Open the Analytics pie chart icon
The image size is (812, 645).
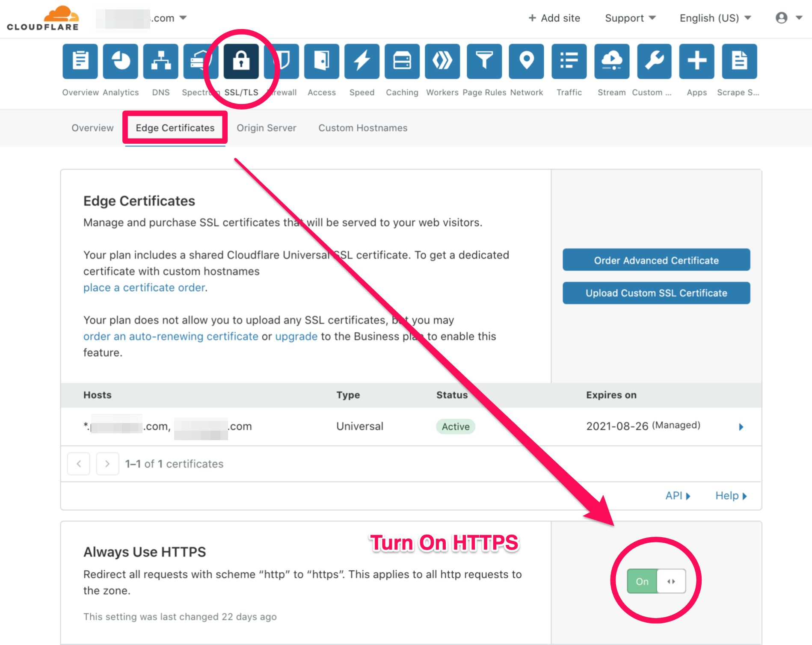click(121, 62)
